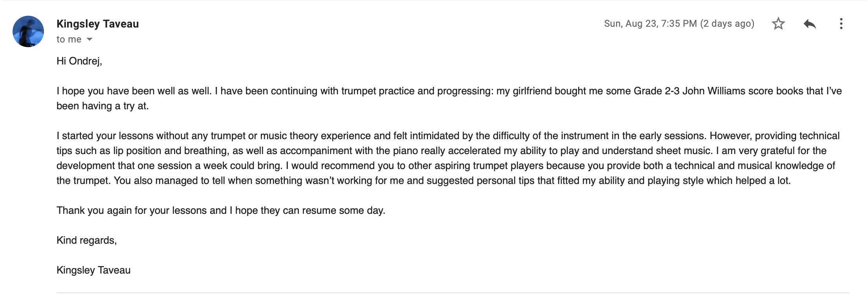Open the three-dot More options menu

click(x=841, y=24)
